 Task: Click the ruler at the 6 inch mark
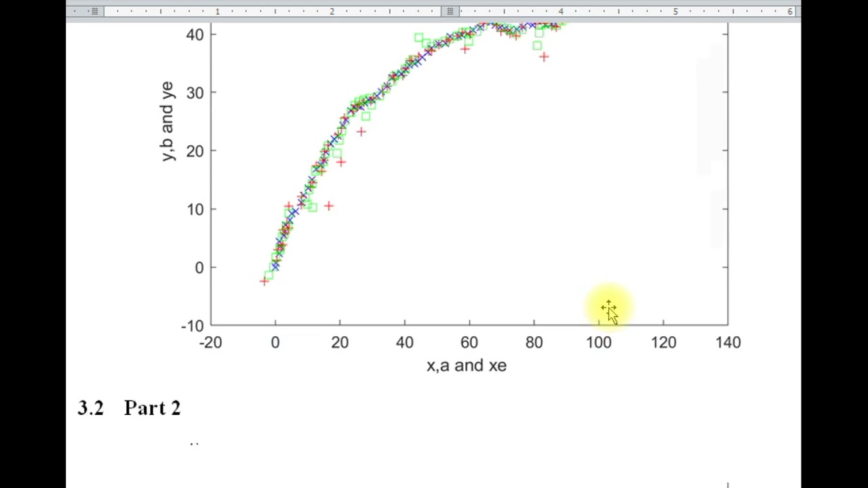[790, 12]
